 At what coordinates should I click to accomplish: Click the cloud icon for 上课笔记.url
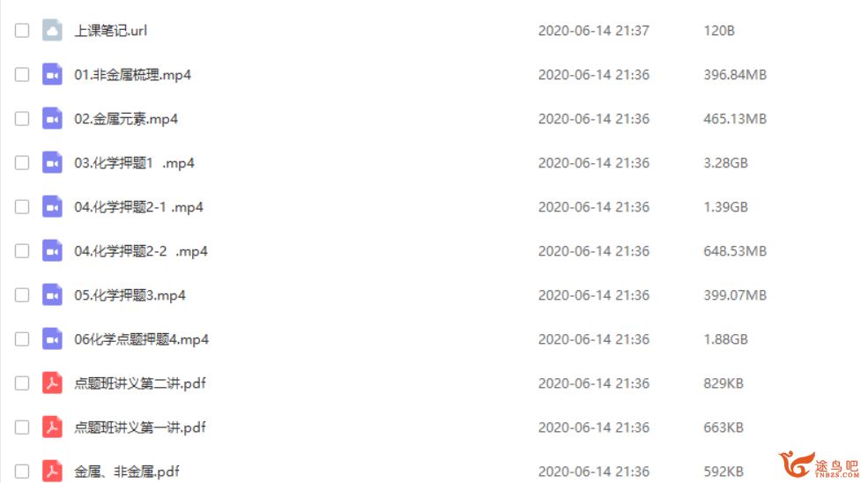pyautogui.click(x=52, y=30)
